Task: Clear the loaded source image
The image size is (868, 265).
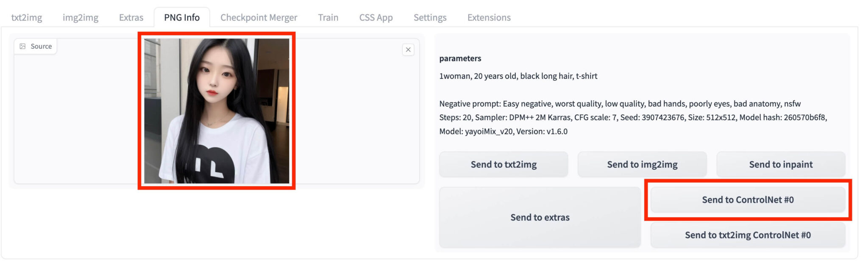Action: coord(408,50)
